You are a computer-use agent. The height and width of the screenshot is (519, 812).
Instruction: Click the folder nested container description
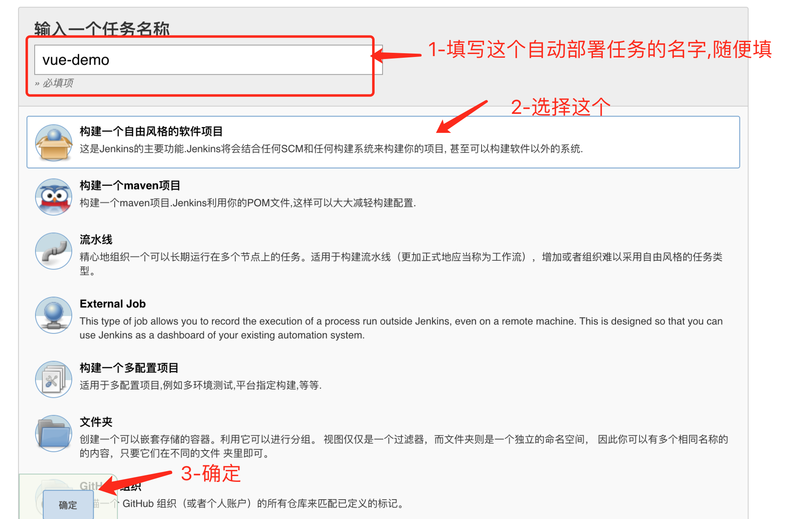point(404,446)
